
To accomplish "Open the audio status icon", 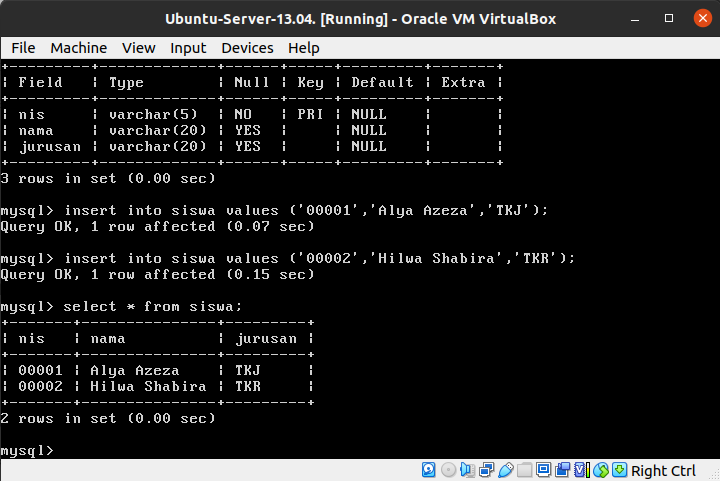I will click(467, 470).
